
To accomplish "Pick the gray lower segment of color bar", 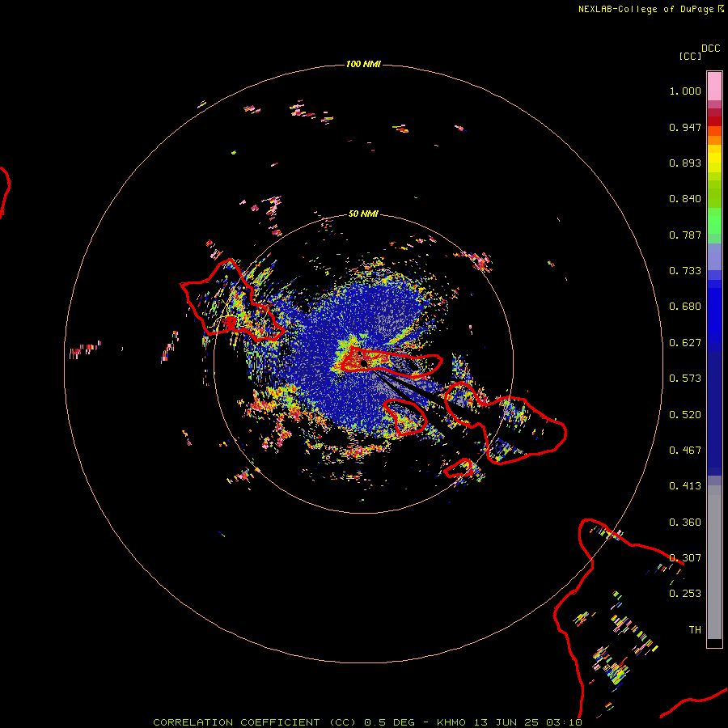I will [x=714, y=562].
